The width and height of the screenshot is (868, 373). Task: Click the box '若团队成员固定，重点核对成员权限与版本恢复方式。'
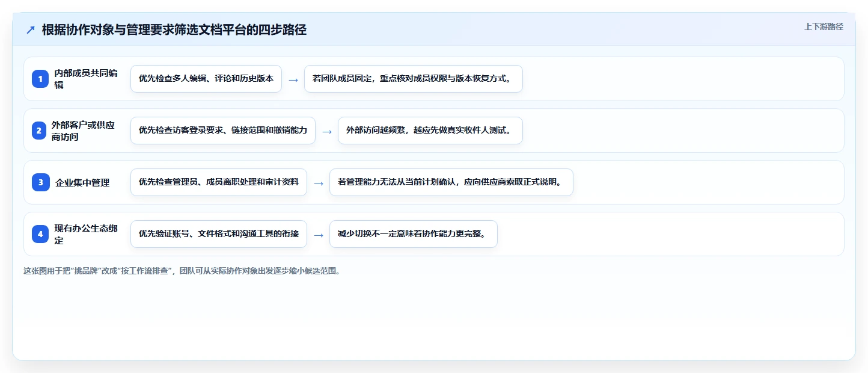(414, 79)
